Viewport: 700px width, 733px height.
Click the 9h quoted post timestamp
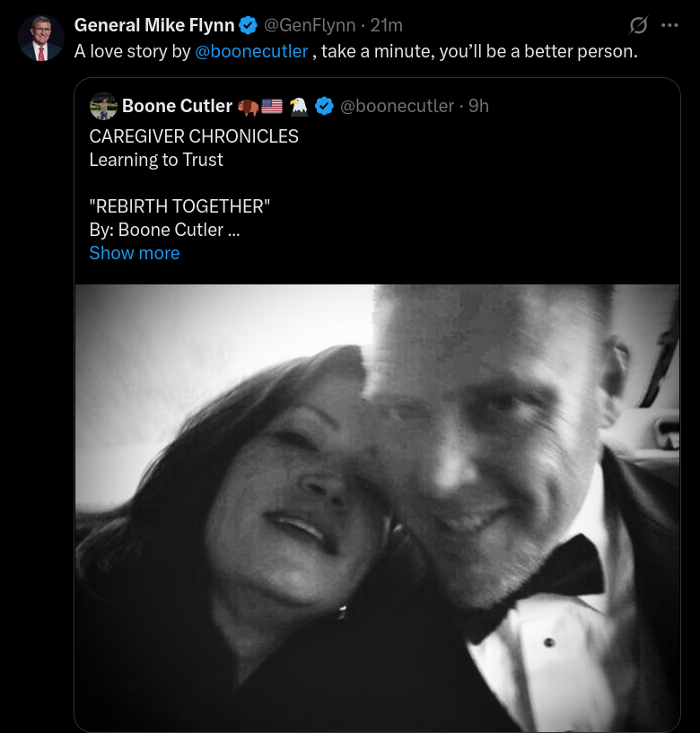[478, 106]
